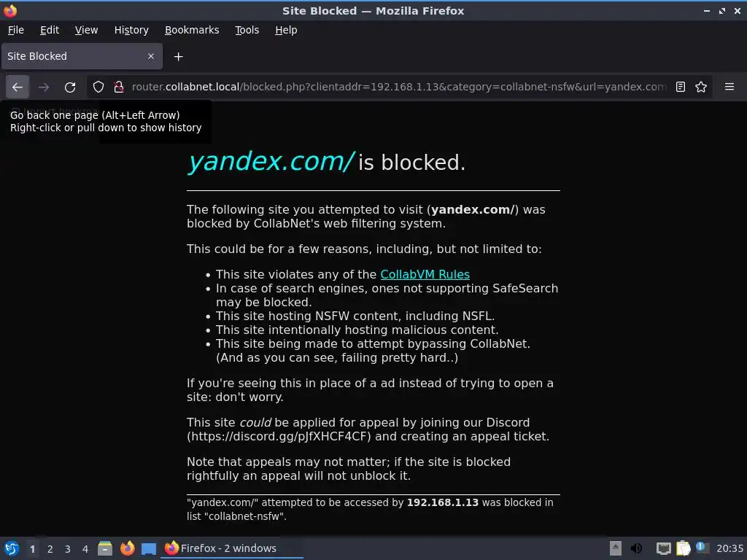747x560 pixels.
Task: Open the clipboard manager tray icon
Action: pyautogui.click(x=683, y=548)
